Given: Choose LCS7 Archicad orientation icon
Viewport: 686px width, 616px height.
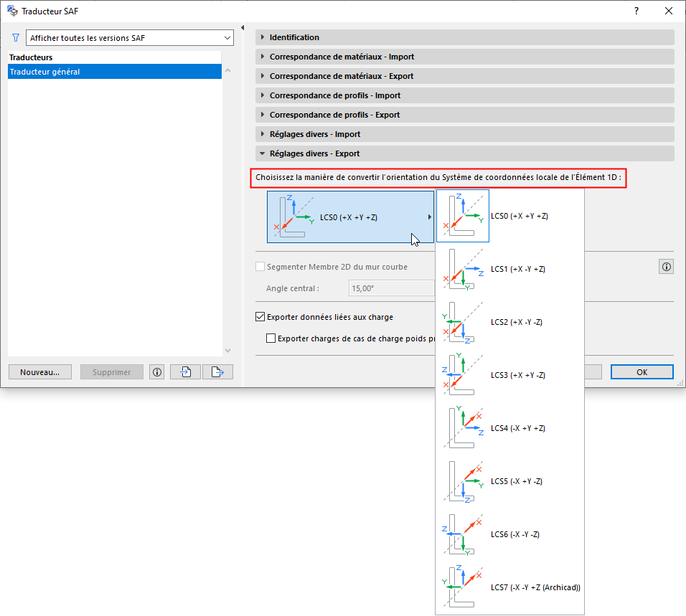Looking at the screenshot, I should [463, 587].
